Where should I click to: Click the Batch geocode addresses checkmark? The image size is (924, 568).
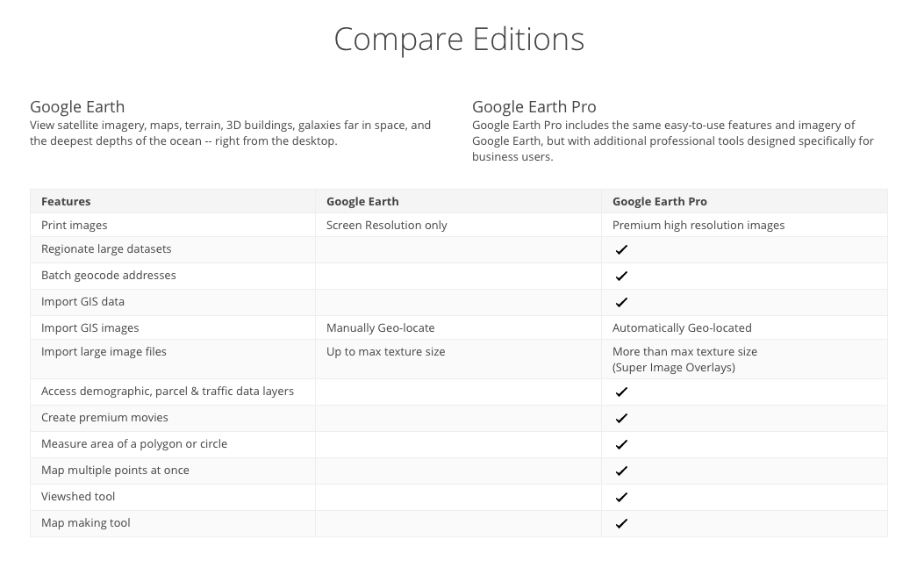pyautogui.click(x=621, y=277)
